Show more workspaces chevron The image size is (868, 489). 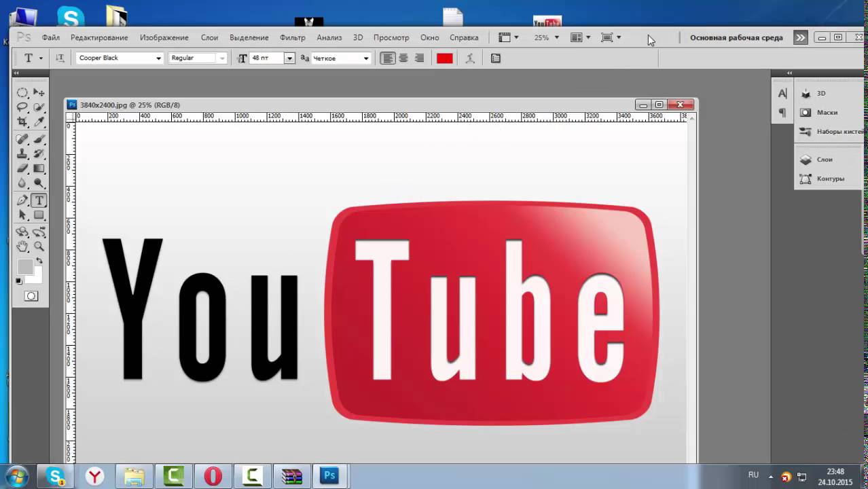point(801,37)
